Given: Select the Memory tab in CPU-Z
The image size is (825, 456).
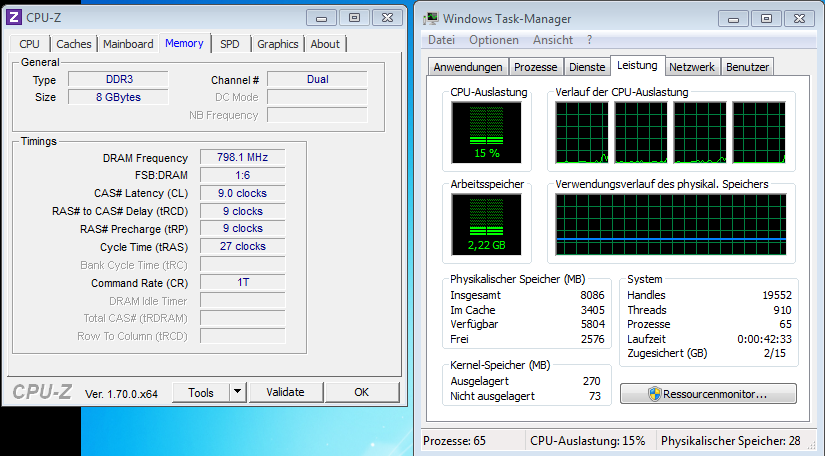Looking at the screenshot, I should coord(184,43).
